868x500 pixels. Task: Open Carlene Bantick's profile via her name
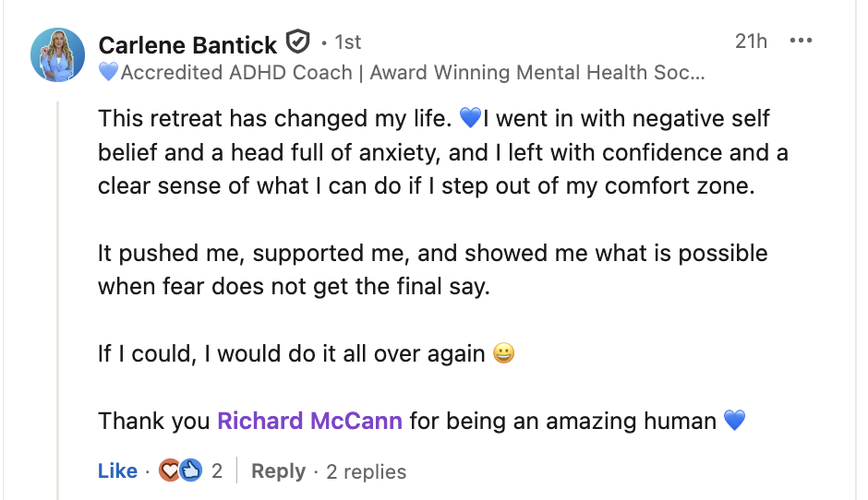[x=187, y=44]
